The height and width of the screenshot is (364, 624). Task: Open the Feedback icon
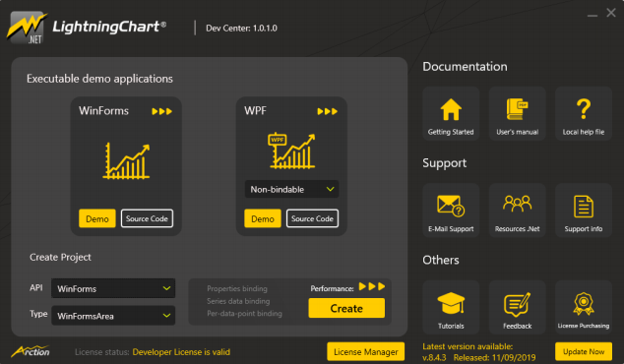click(517, 304)
